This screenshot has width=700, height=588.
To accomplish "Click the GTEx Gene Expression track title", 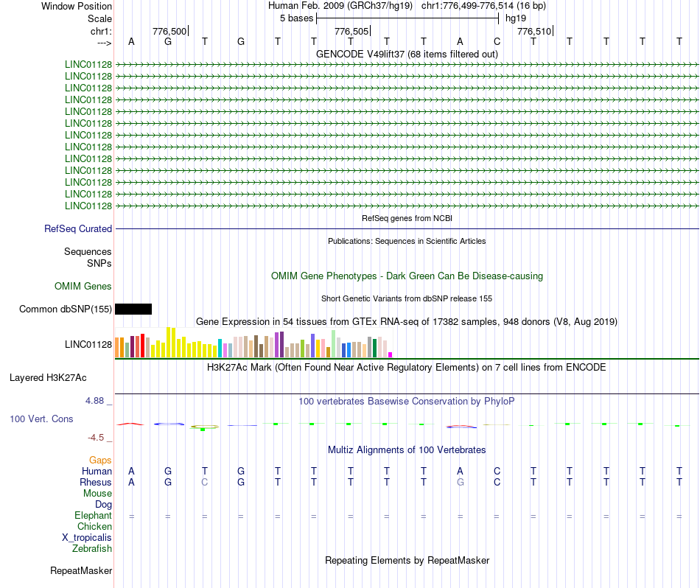I will (407, 321).
